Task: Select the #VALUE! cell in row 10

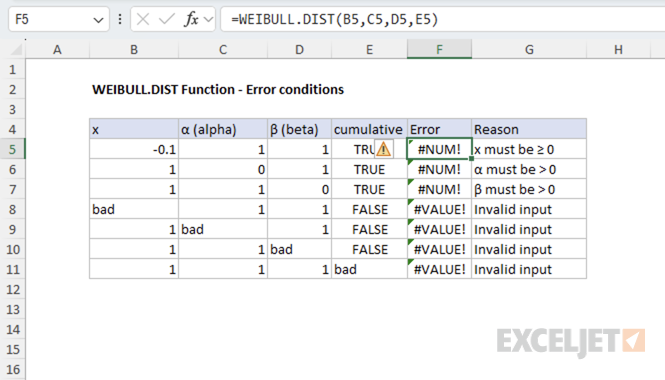Action: (439, 249)
